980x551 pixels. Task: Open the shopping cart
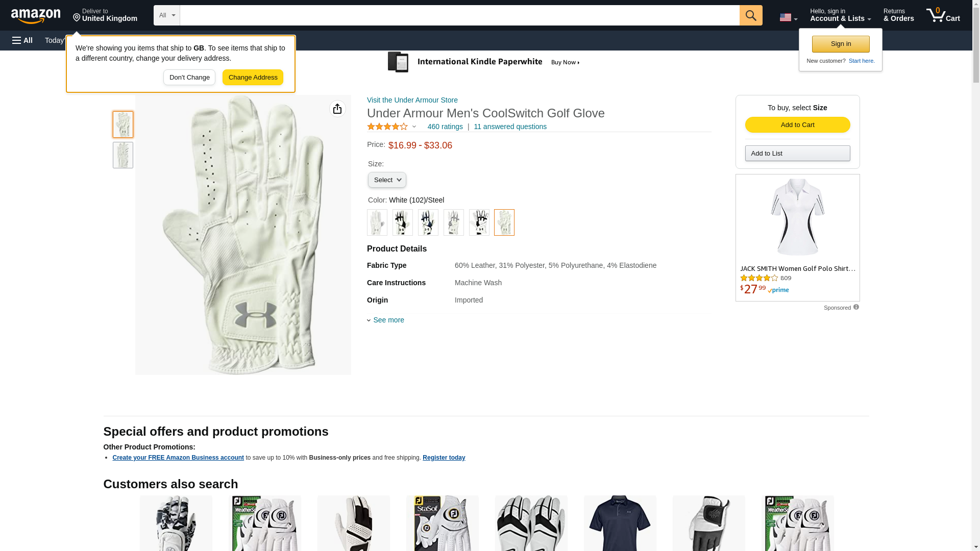pos(943,15)
